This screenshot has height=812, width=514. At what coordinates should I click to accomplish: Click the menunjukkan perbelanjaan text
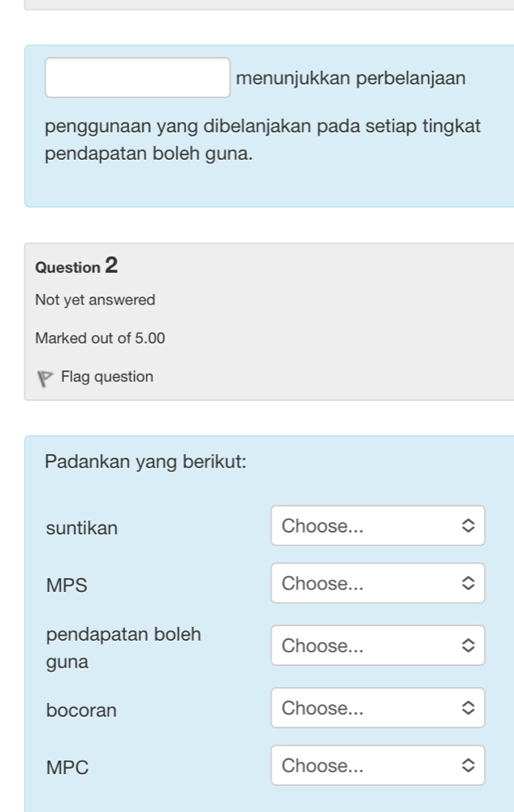pos(351,79)
